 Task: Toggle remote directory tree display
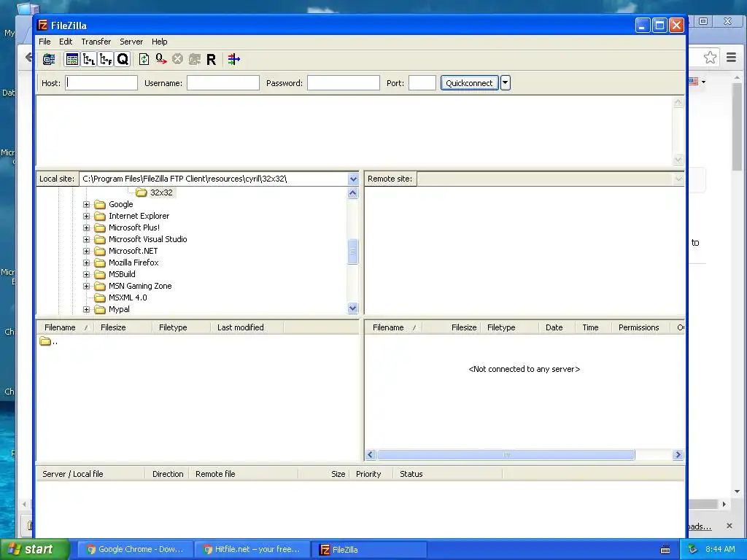[105, 59]
